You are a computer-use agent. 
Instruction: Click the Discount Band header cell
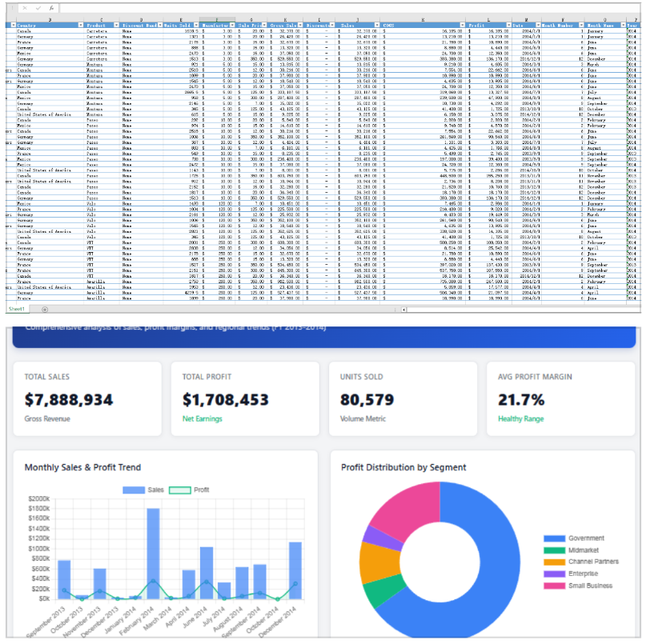click(142, 25)
